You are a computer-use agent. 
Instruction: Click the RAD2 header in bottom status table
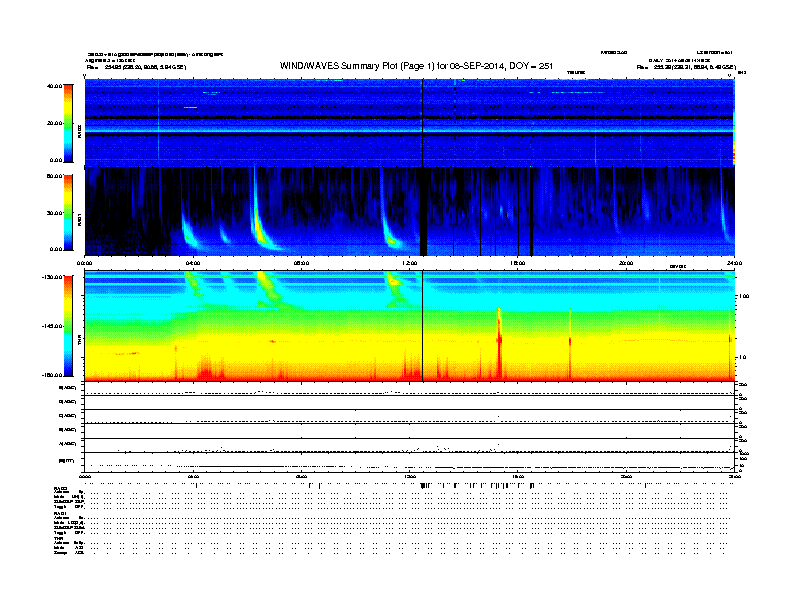coord(61,489)
